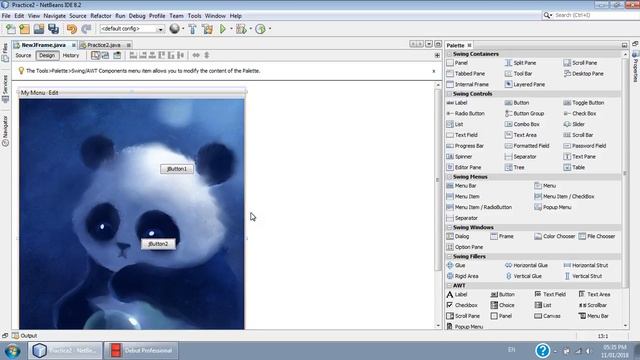Click the Change vertical resizability icon
Image resolution: width=640 pixels, height=360 pixels.
[207, 56]
